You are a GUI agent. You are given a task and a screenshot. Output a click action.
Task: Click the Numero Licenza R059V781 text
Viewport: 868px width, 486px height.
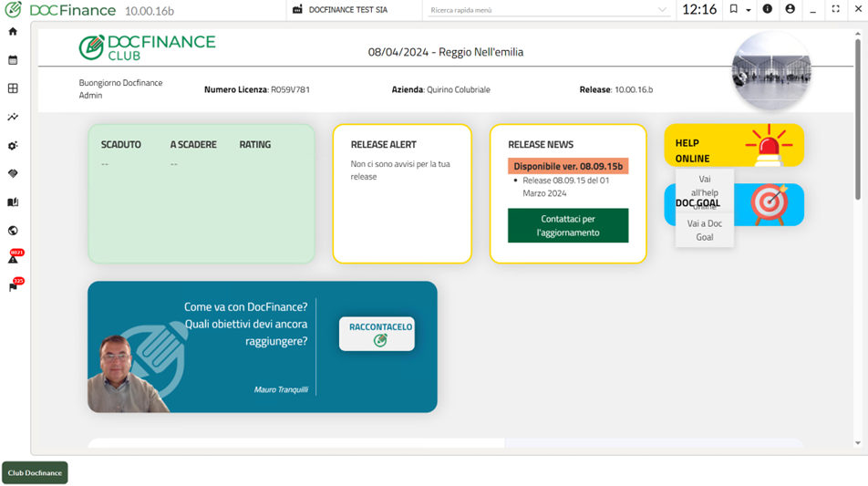tap(257, 89)
